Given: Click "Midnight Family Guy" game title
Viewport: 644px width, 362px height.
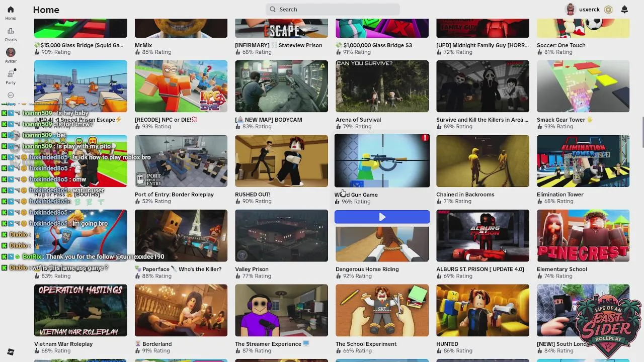Looking at the screenshot, I should tap(482, 45).
